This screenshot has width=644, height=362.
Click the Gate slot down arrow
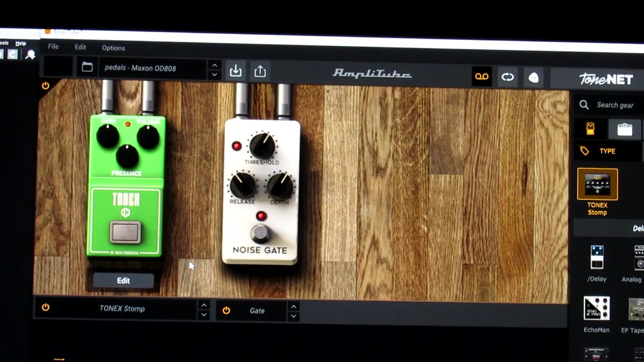point(294,316)
